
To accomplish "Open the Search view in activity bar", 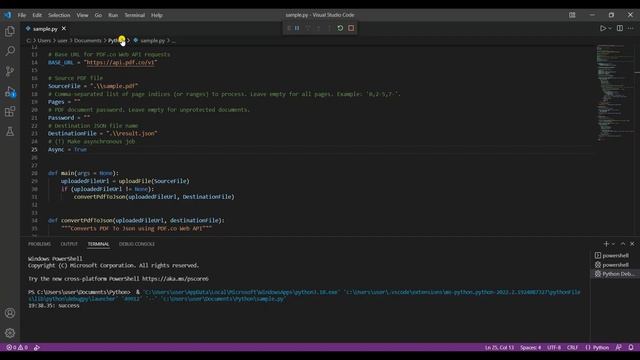I will tap(10, 51).
